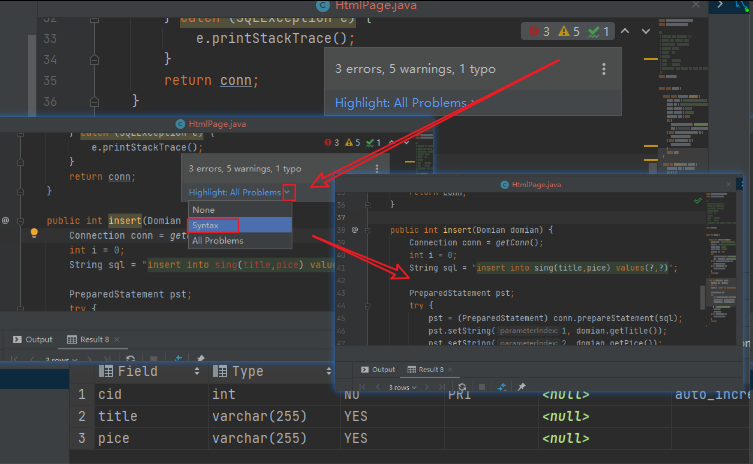Select the HtmlPage.java tab in middle editor
Viewport: 753px width, 464px height.
(x=211, y=124)
